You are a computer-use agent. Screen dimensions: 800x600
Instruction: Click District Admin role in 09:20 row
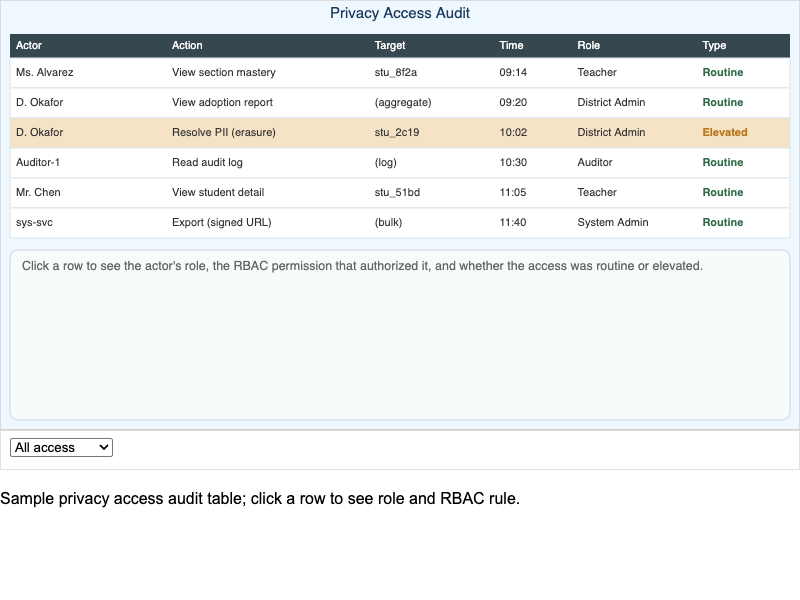pos(611,103)
